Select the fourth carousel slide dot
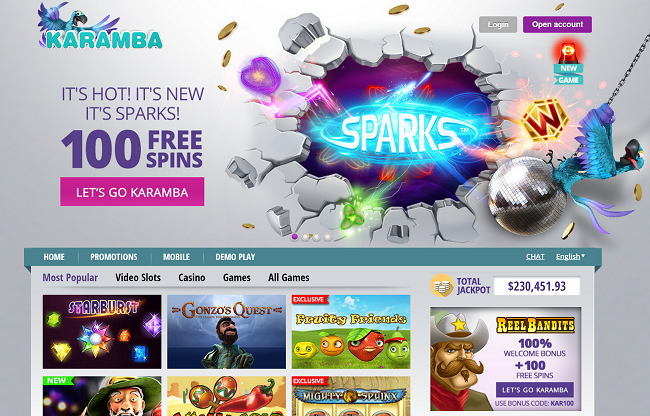Screen dimensions: 650x416 (x=327, y=237)
